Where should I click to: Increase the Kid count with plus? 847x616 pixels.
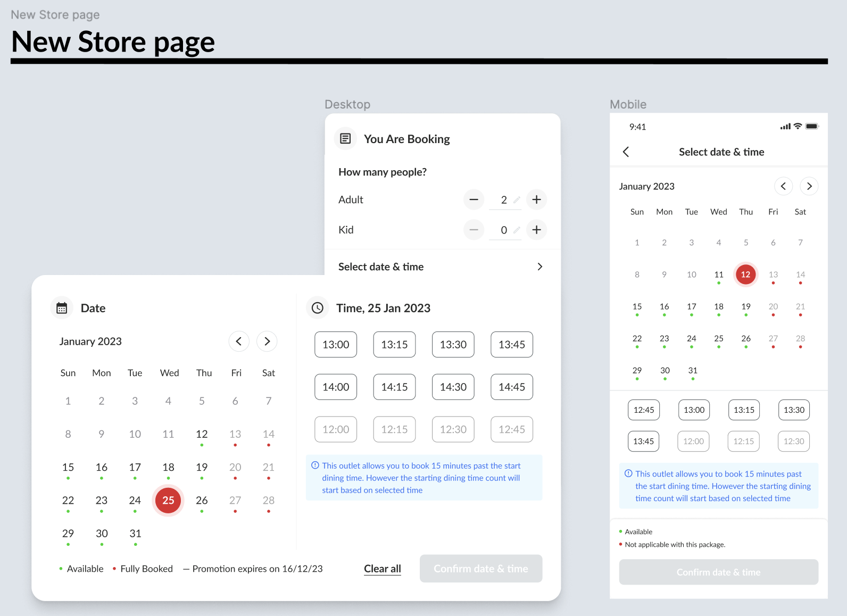(536, 230)
